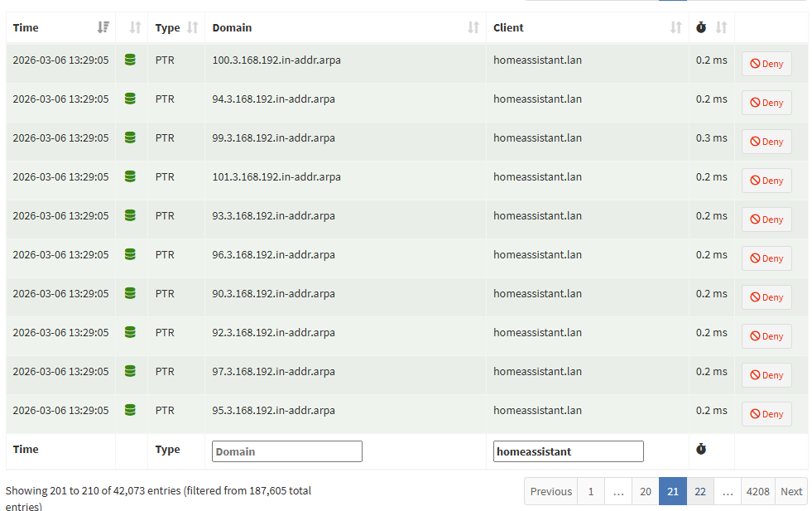Image resolution: width=812 pixels, height=511 pixels.
Task: Click the Client column sort arrows
Action: pos(675,27)
